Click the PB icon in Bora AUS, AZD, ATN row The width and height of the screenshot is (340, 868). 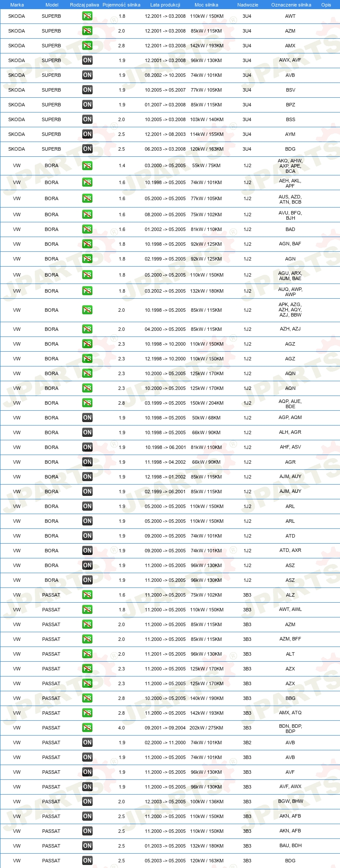pos(87,198)
